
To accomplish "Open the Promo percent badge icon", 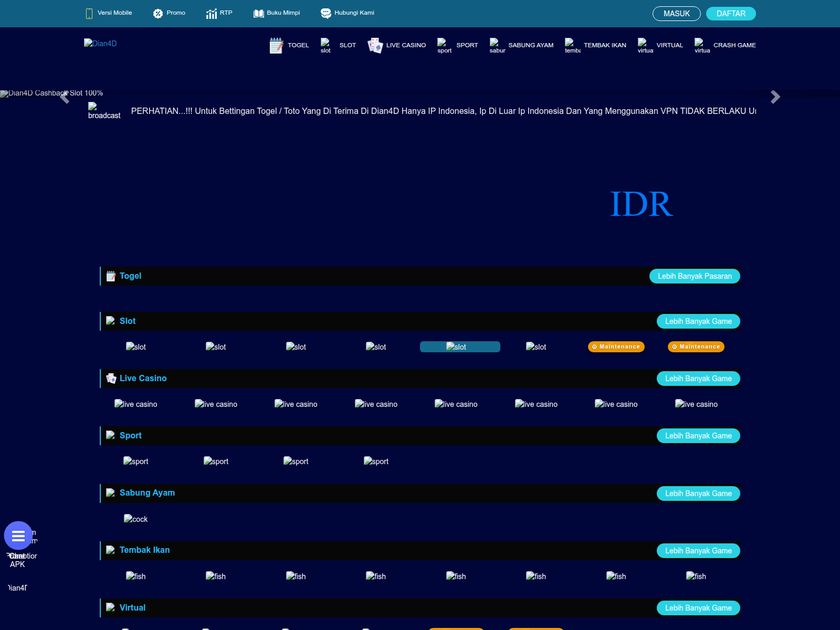I will 158,14.
